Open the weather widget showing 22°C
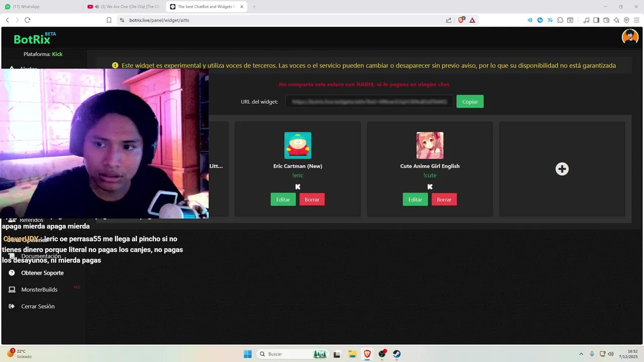The image size is (644, 362). 20,354
